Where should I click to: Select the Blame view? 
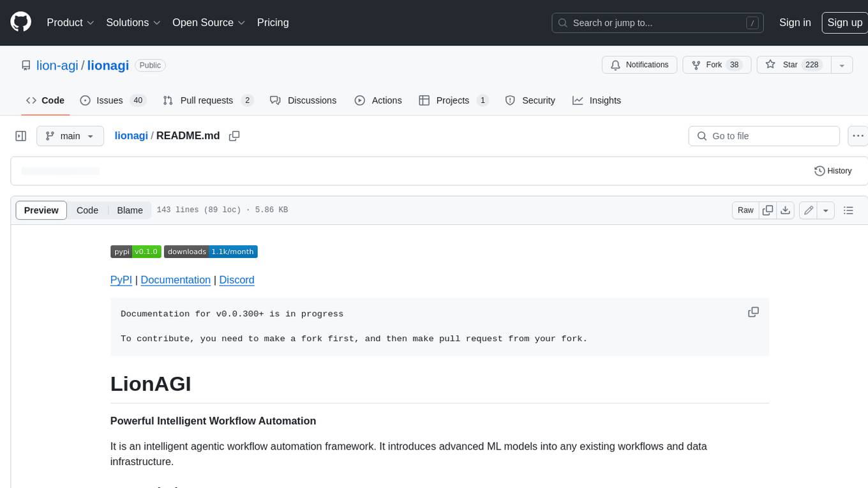(130, 210)
